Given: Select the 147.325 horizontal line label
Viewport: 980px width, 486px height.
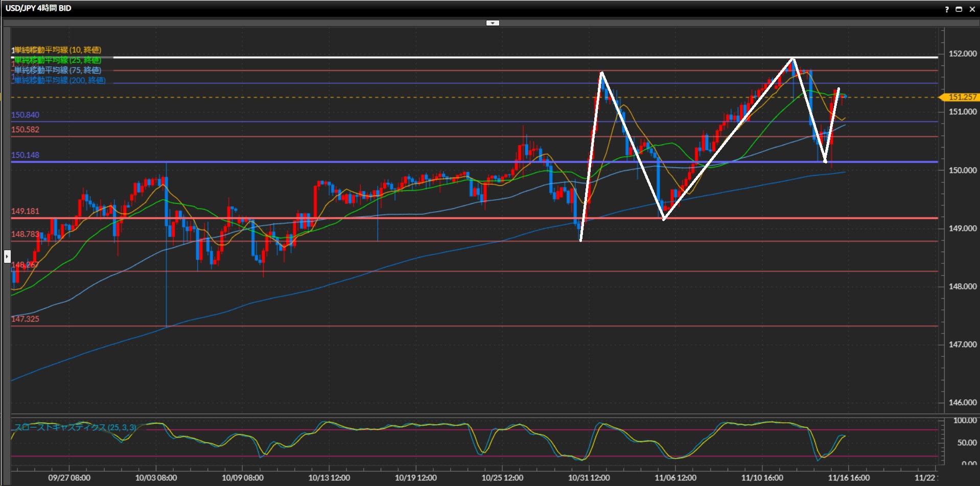Looking at the screenshot, I should [26, 319].
